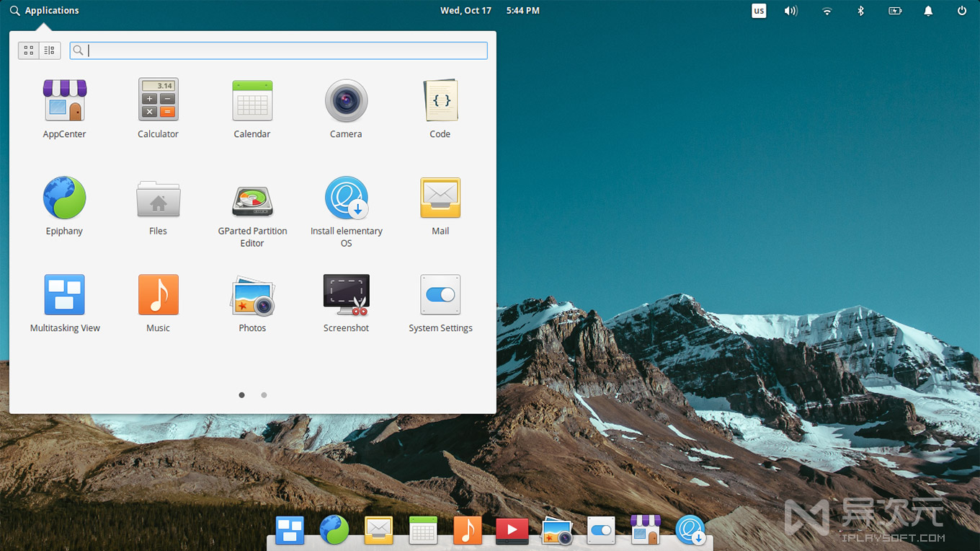Image resolution: width=980 pixels, height=551 pixels.
Task: Run Install elementary OS
Action: (x=346, y=198)
